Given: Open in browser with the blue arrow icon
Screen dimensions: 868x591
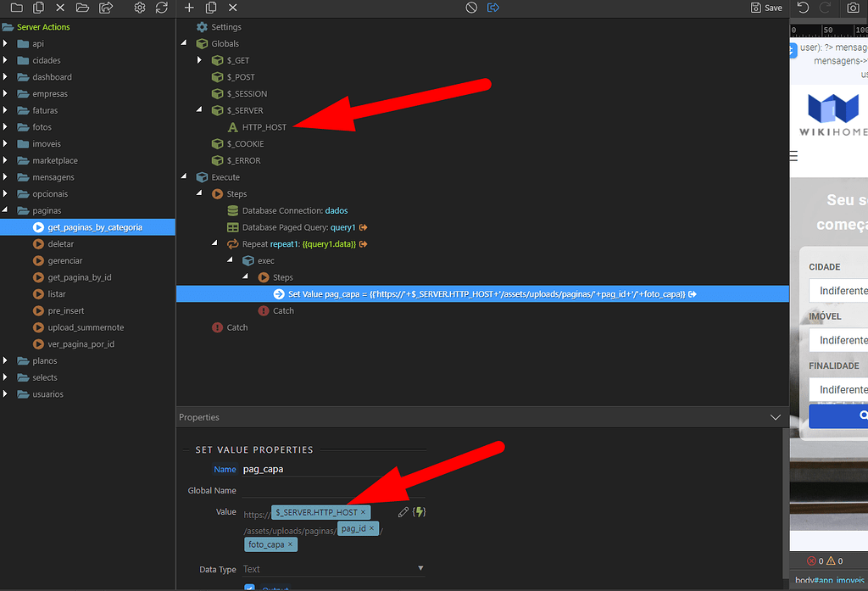Looking at the screenshot, I should 494,8.
